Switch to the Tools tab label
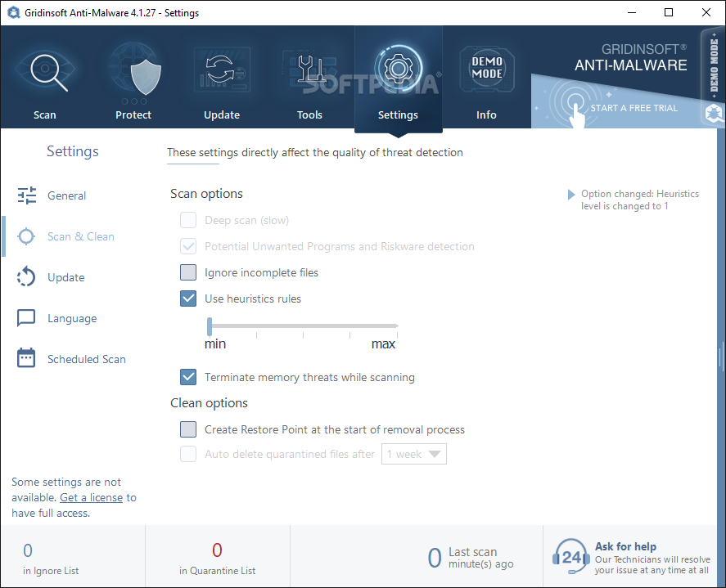The image size is (726, 588). coord(309,115)
